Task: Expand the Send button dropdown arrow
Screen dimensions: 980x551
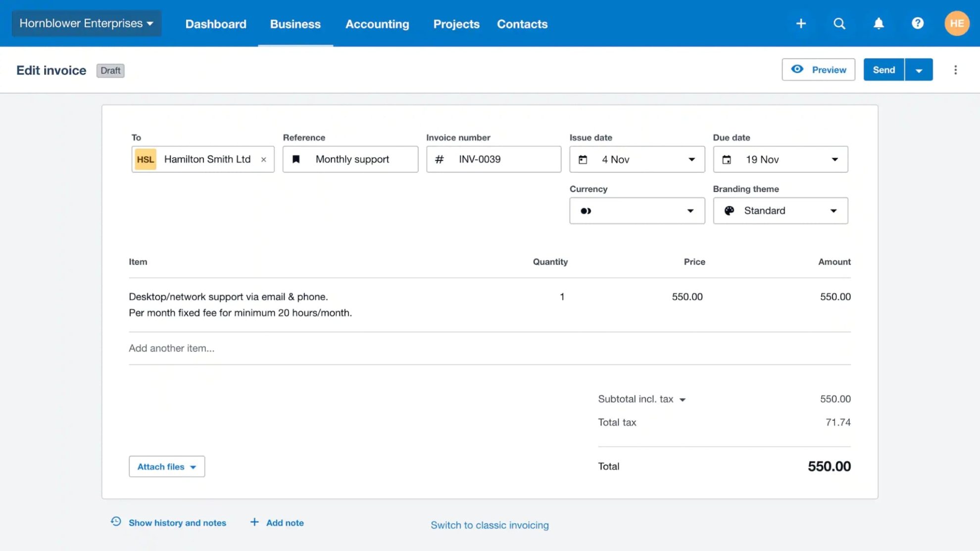Action: [918, 69]
